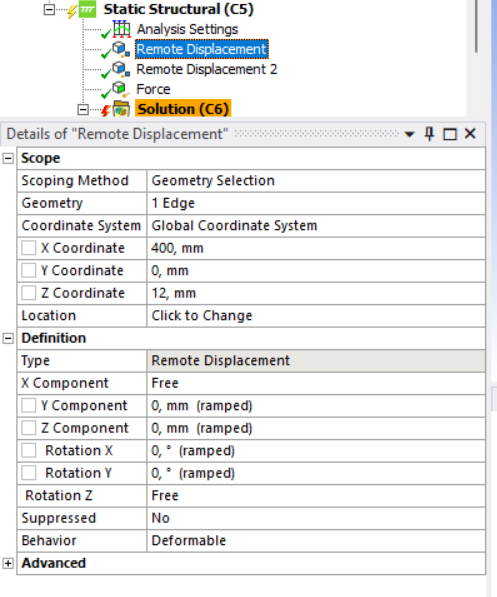Screen dimensions: 497x597
Task: Click the highlighted Remote Displacement icon
Action: pyautogui.click(x=121, y=49)
